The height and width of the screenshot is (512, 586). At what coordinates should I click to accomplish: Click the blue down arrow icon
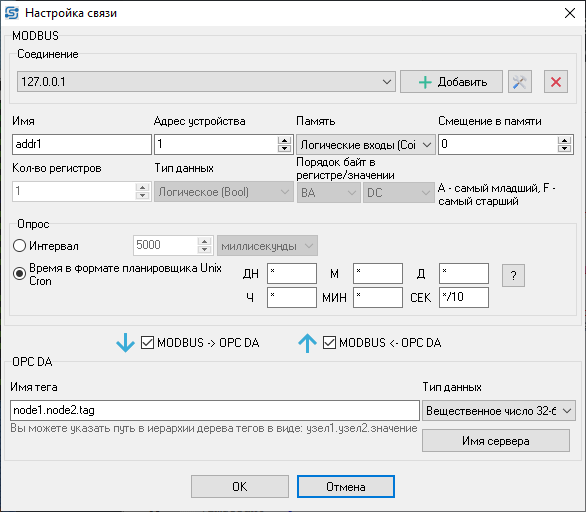click(125, 343)
